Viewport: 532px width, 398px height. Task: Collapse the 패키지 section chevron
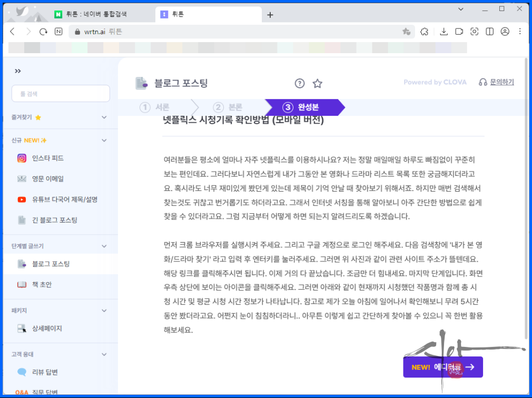pos(104,311)
